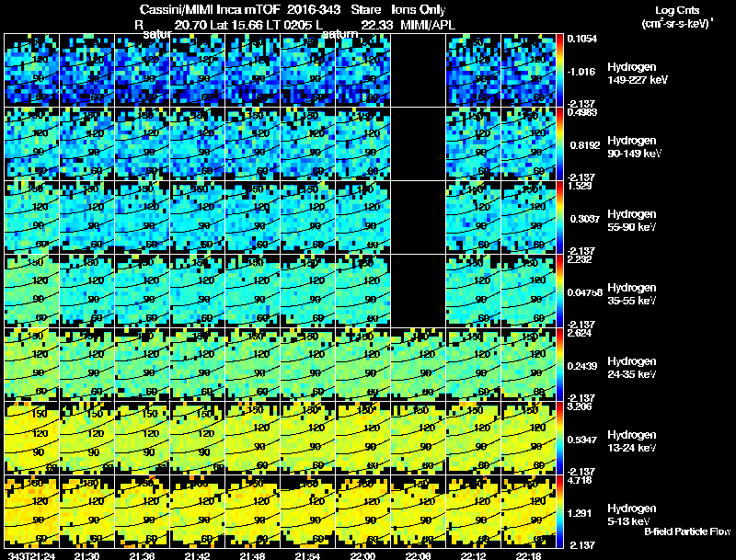Image resolution: width=736 pixels, height=560 pixels.
Task: Click the '0.8192' color scale value
Action: (585, 145)
